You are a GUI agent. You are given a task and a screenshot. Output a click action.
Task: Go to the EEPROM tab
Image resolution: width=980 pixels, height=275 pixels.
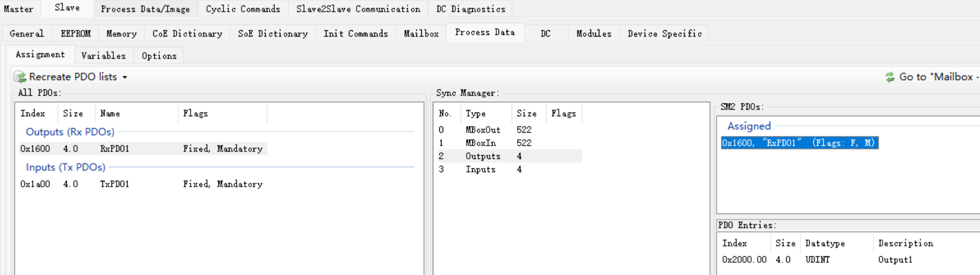[x=76, y=33]
